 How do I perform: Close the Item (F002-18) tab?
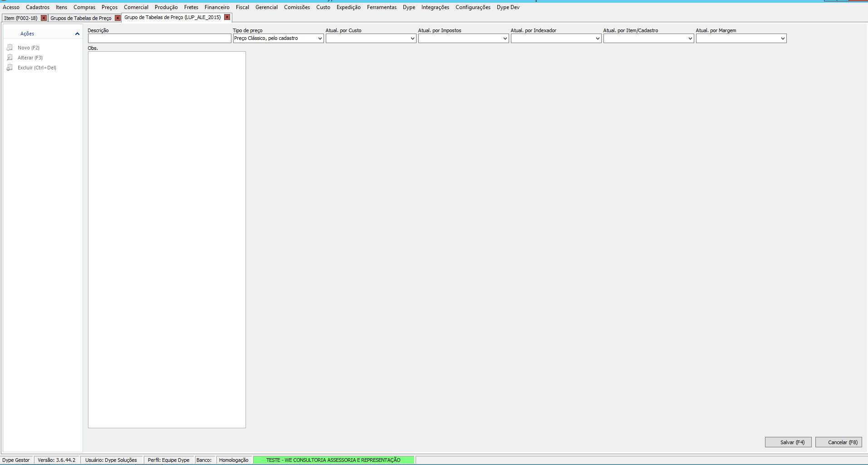click(x=44, y=18)
